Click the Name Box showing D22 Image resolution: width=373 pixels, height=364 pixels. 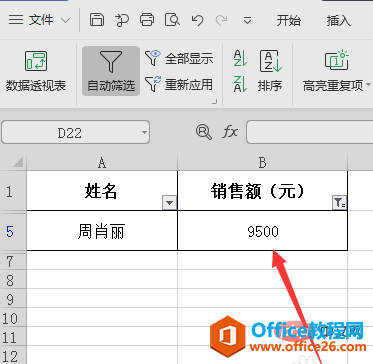pos(75,132)
